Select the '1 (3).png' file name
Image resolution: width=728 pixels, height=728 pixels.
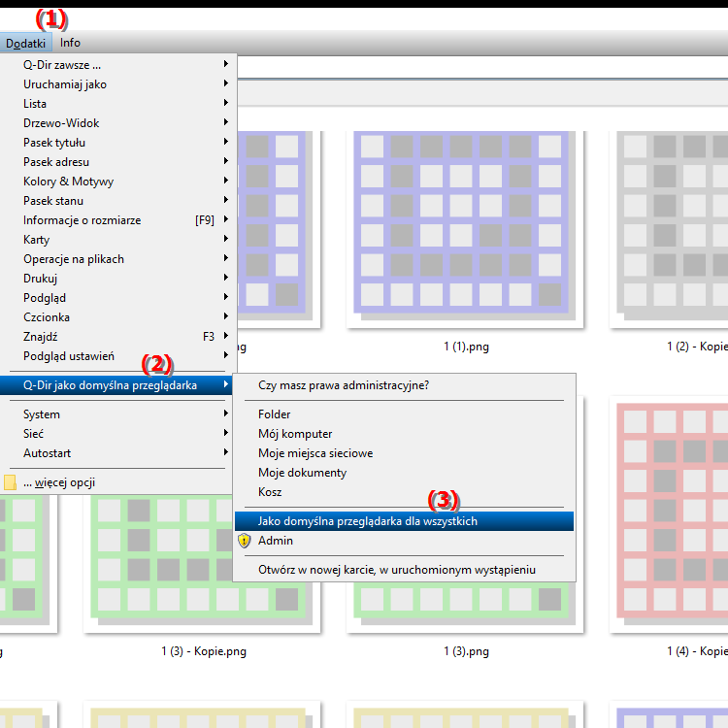(466, 651)
